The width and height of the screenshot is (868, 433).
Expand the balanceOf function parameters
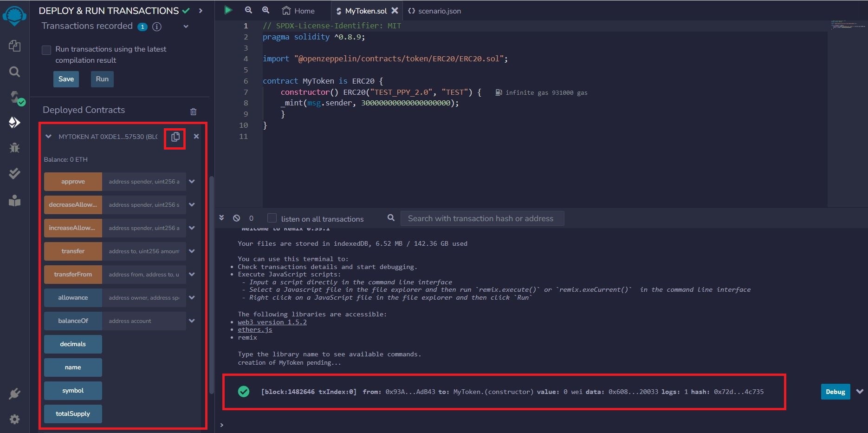coord(192,321)
